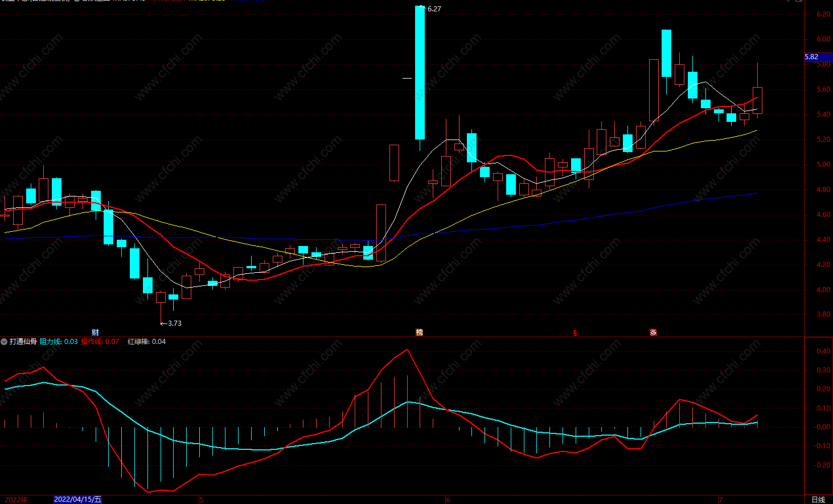Click the 5.82 current price tag
Screen dimensions: 833x504
click(818, 57)
